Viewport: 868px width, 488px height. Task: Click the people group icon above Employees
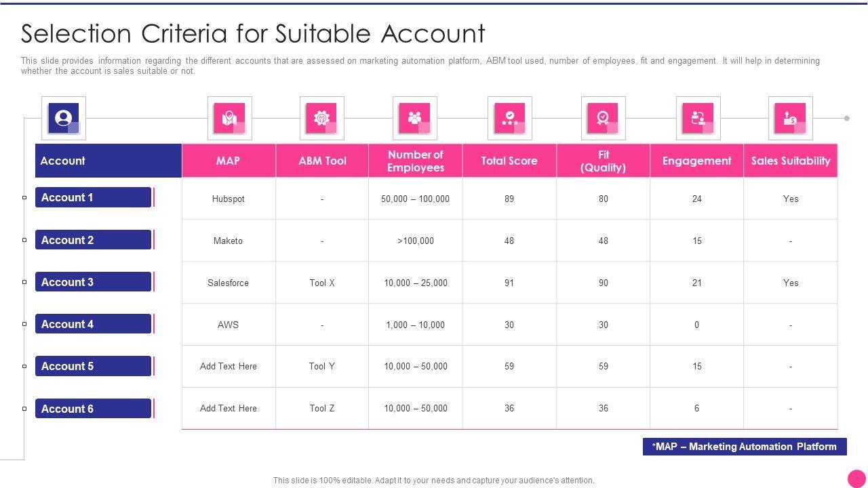[x=414, y=118]
